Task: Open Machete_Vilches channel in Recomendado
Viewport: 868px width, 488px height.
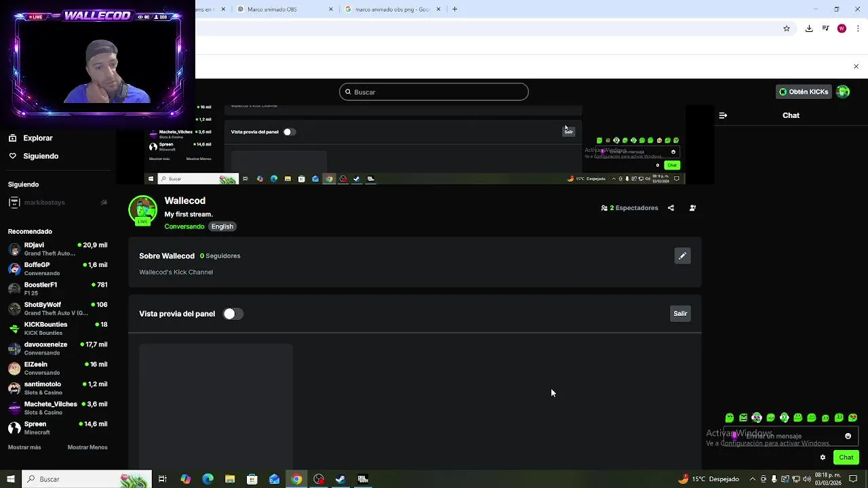Action: click(x=58, y=407)
